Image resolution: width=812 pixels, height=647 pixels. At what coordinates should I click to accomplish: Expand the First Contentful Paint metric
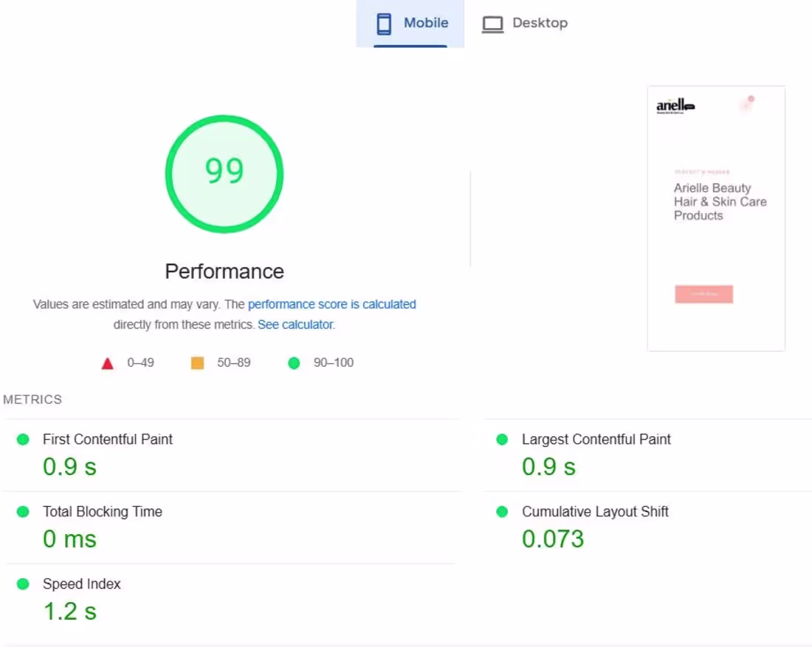(232, 455)
